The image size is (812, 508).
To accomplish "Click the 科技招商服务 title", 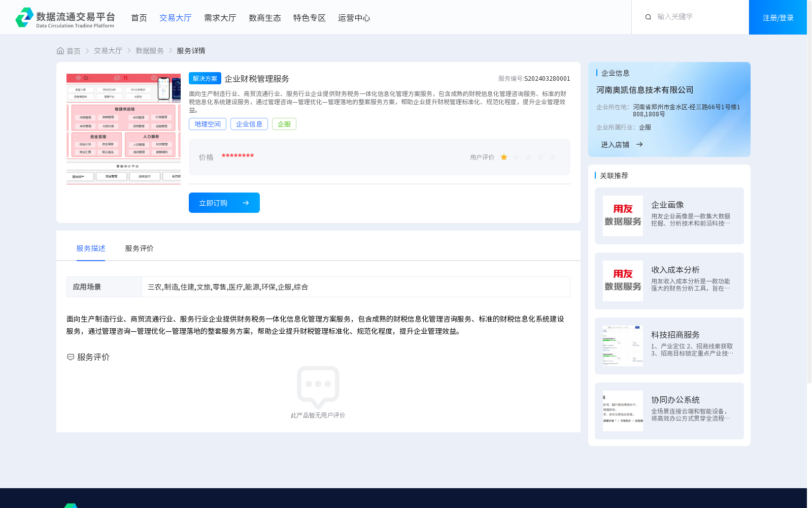I will pyautogui.click(x=675, y=335).
